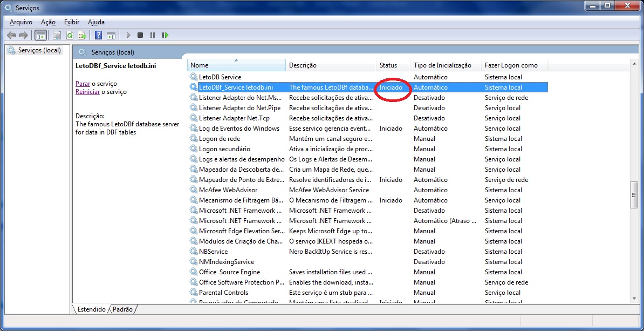
Task: Click the Parar service link
Action: [83, 84]
